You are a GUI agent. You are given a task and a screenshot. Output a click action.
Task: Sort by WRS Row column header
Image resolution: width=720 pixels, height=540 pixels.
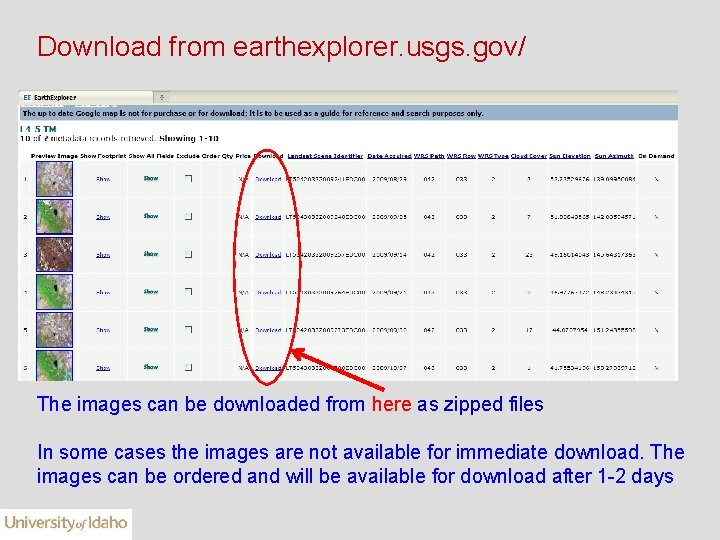click(461, 156)
